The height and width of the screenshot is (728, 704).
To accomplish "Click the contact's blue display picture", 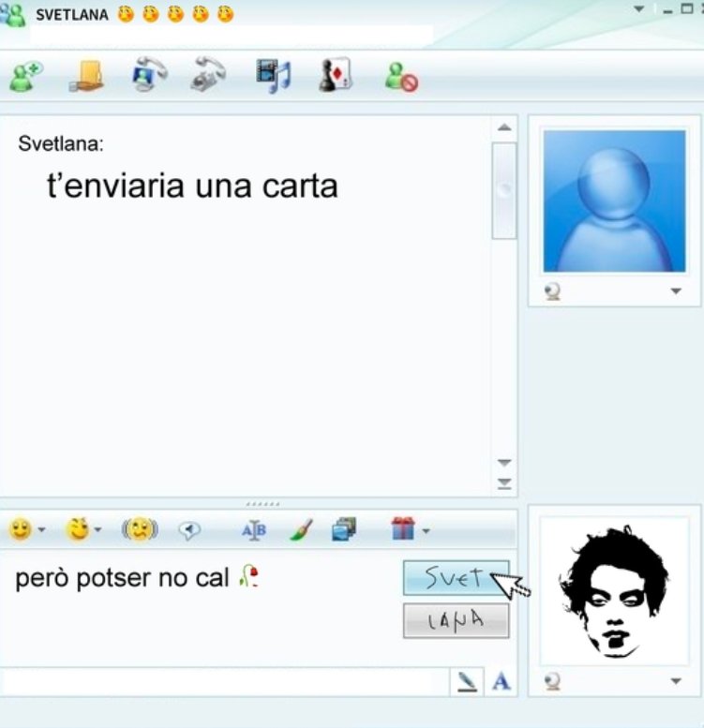I will pos(614,201).
